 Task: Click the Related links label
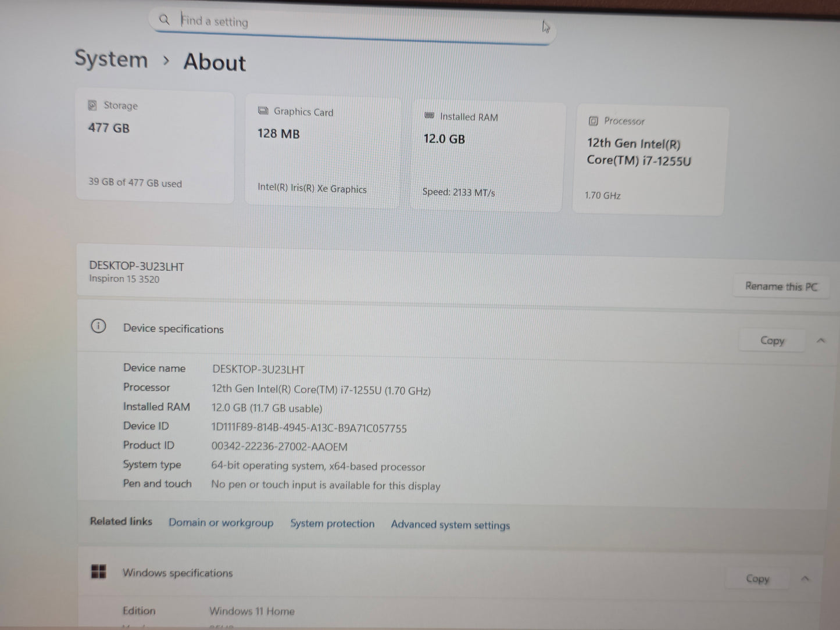[x=121, y=521]
